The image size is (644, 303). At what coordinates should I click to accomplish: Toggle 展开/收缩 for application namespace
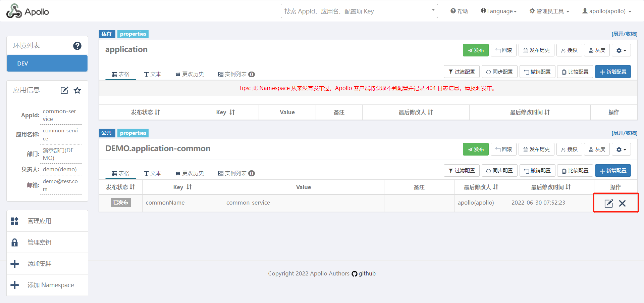[624, 34]
